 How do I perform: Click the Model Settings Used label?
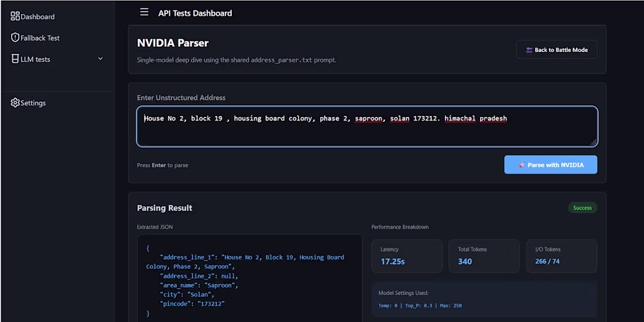click(403, 293)
